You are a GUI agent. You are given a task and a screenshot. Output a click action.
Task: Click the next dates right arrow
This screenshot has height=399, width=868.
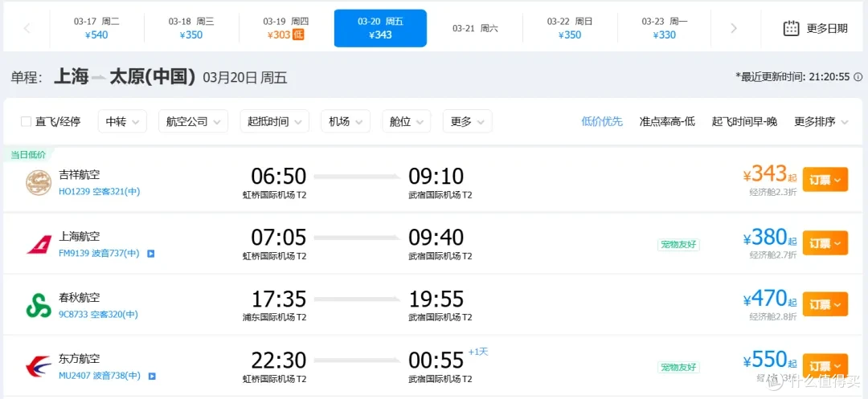734,28
